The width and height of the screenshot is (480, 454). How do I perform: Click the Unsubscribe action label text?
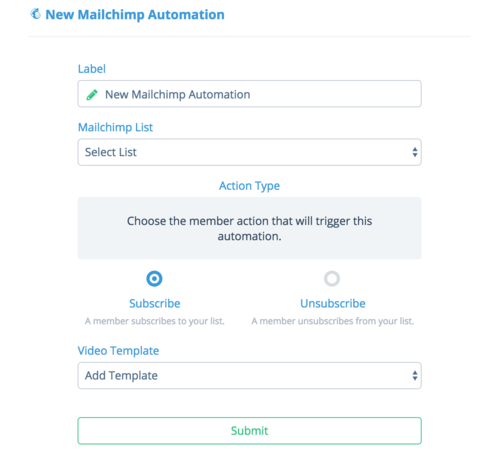coord(333,303)
